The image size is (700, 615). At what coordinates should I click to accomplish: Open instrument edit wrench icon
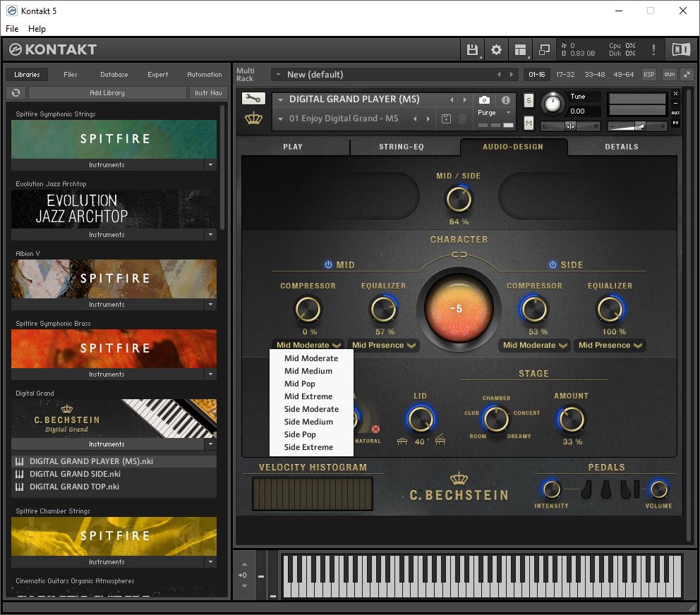[253, 98]
